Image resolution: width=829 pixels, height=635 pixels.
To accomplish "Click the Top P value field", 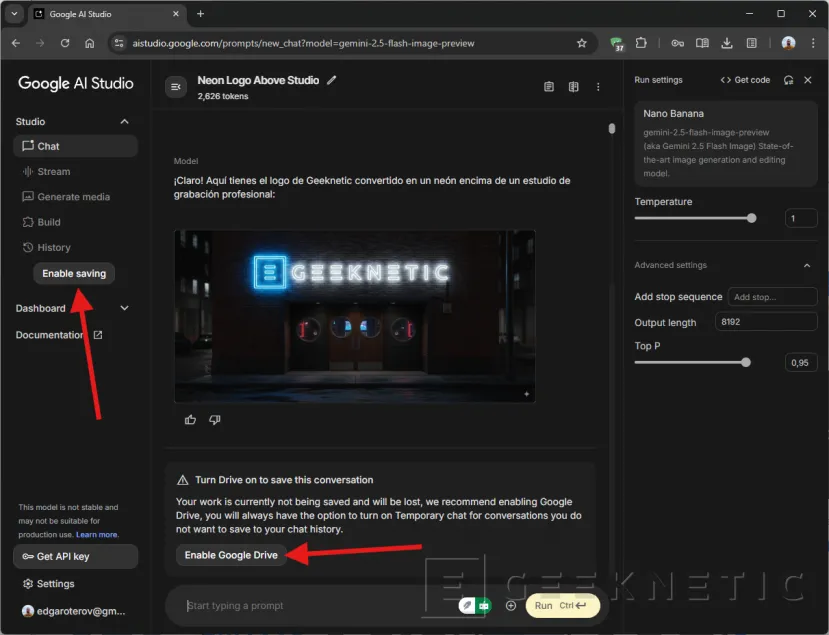I will coord(801,363).
